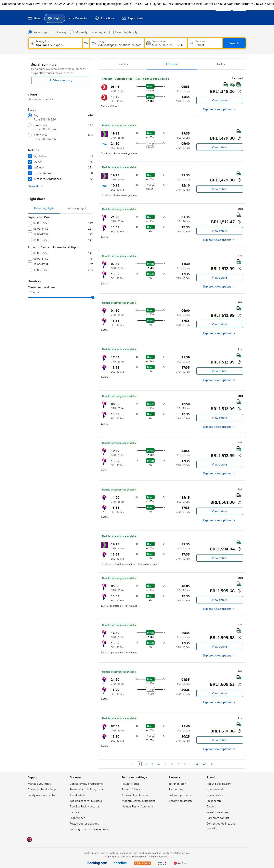274x868 pixels.
Task: Switch to the Returning flight tab
Action: click(77, 208)
